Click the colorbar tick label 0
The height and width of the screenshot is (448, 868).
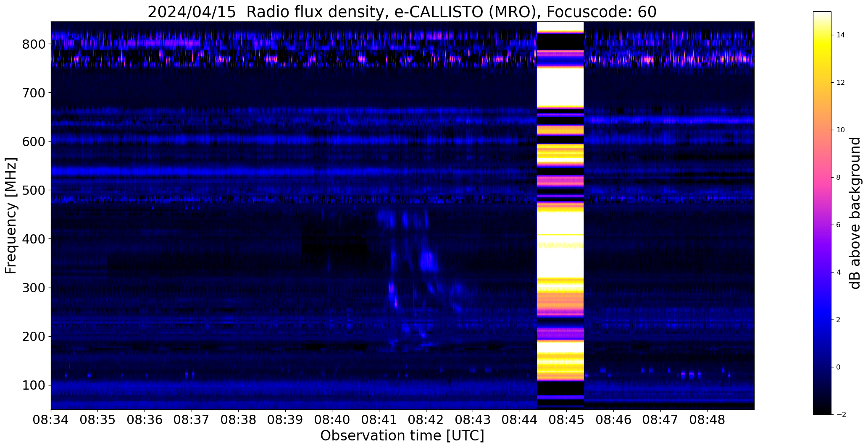[x=839, y=367]
